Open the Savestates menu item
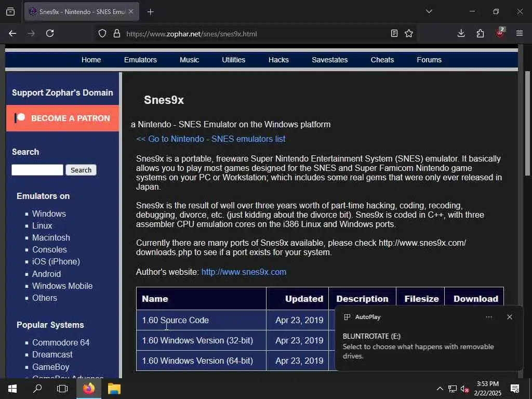This screenshot has width=532, height=399. 329,60
